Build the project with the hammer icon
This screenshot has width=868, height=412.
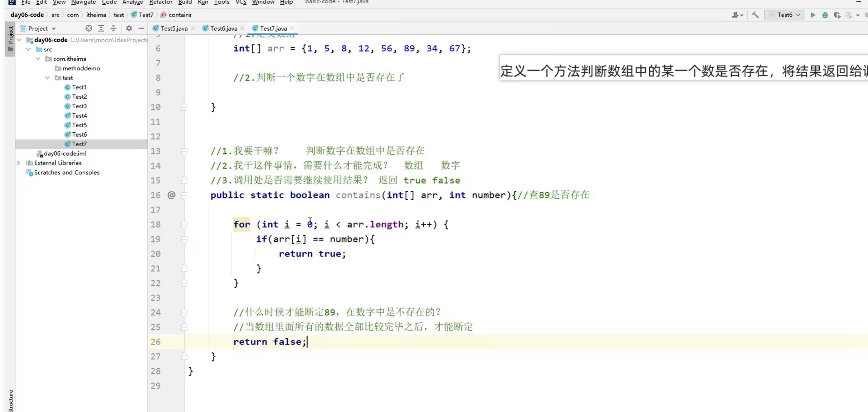pyautogui.click(x=755, y=15)
